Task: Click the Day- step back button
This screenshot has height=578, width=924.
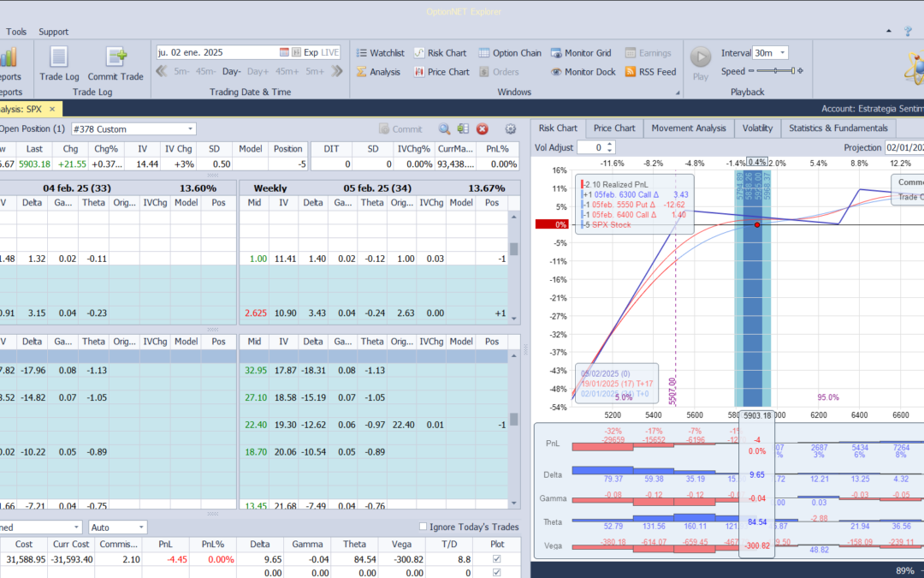Action: [x=232, y=72]
